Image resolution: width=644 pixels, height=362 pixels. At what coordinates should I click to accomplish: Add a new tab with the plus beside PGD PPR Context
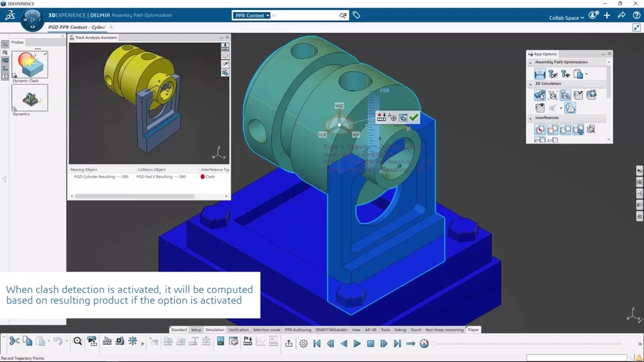[111, 27]
